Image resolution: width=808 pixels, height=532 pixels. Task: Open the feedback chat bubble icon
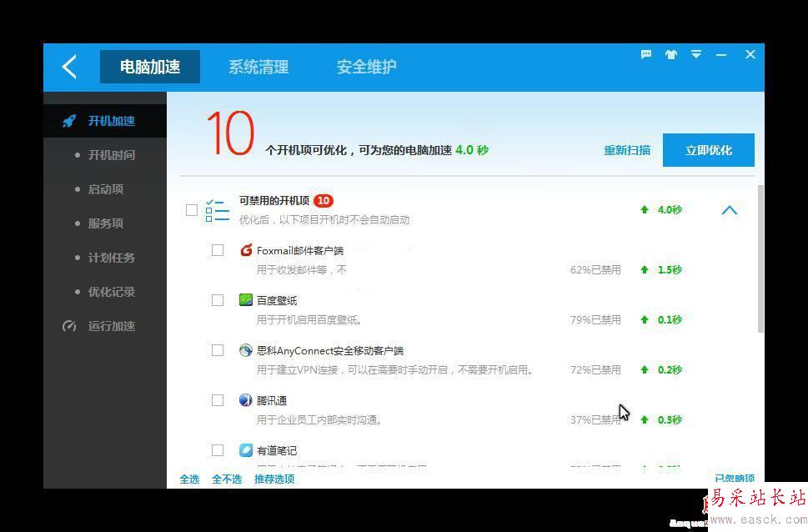(x=646, y=54)
